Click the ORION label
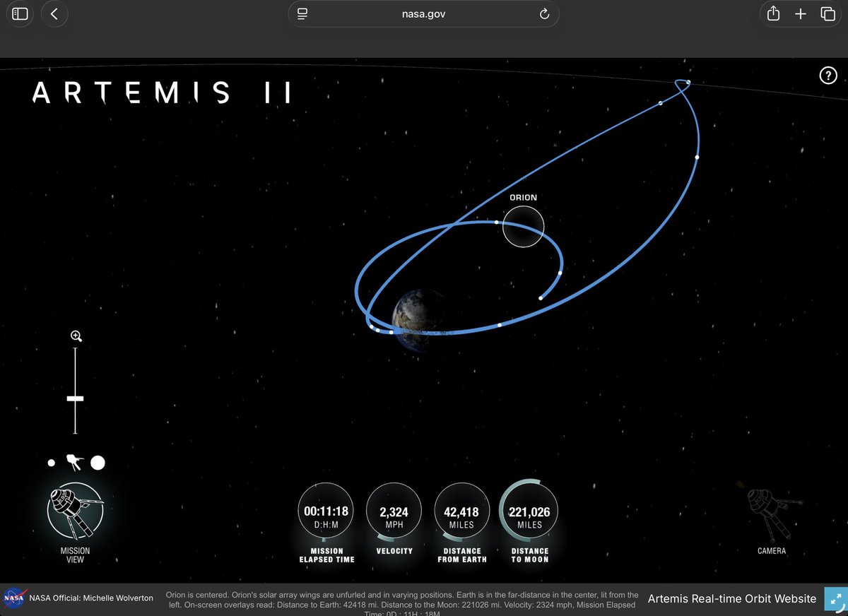 (524, 198)
